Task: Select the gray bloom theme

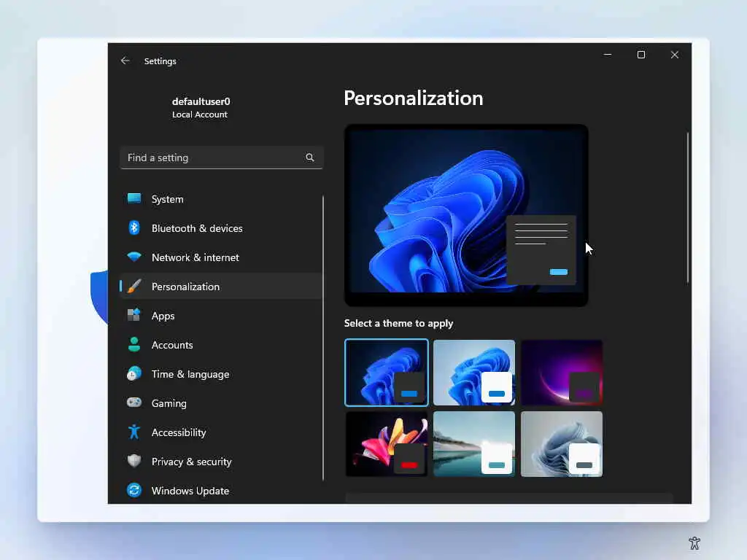Action: [x=562, y=444]
